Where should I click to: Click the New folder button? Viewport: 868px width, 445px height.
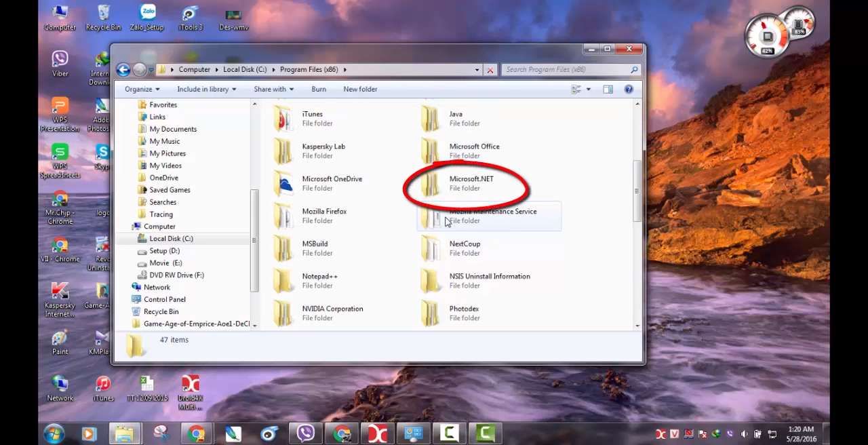(x=360, y=90)
